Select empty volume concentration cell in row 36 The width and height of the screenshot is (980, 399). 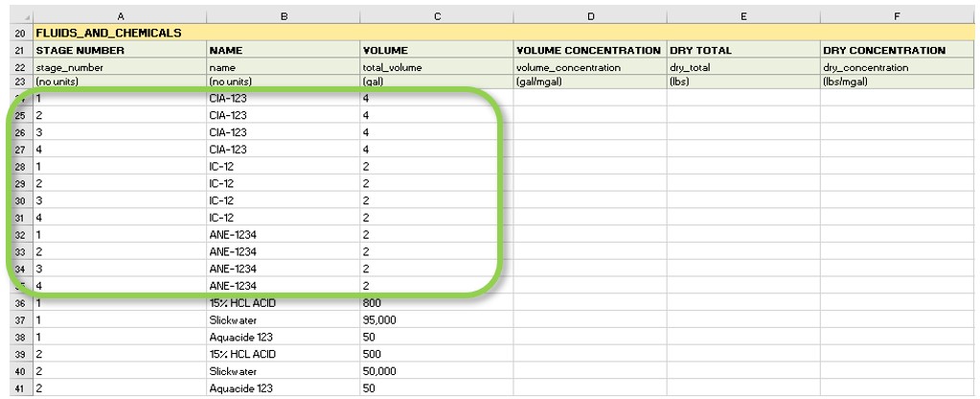(590, 303)
